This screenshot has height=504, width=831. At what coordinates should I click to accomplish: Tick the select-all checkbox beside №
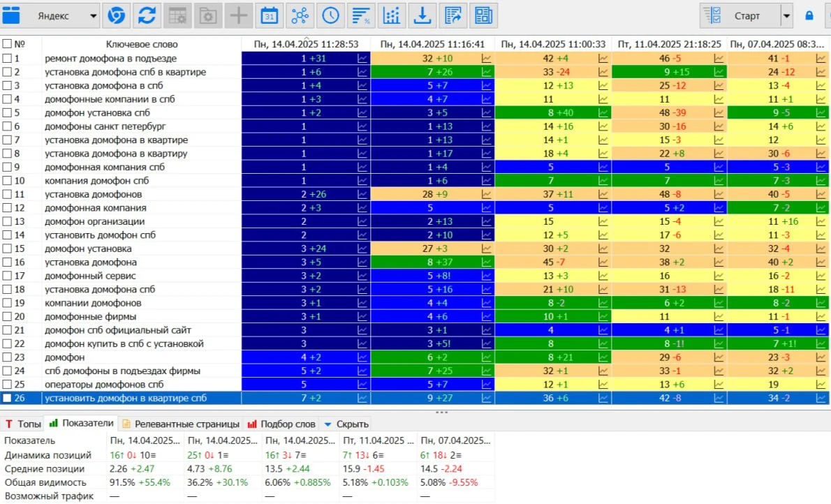[7, 44]
